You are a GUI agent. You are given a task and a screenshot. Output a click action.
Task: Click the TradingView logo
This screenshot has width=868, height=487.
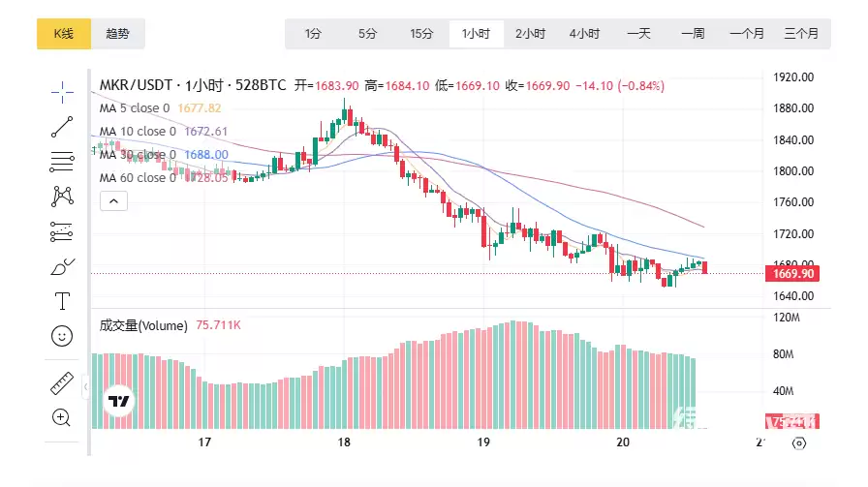119,401
